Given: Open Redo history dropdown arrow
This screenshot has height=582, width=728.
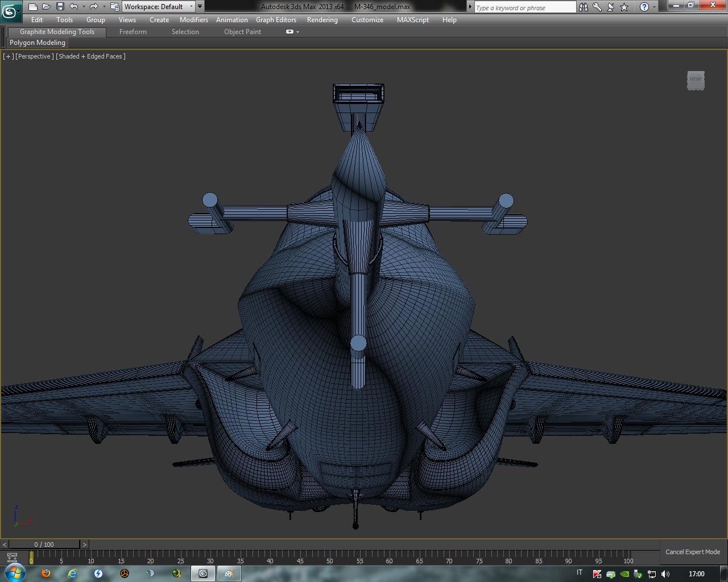Looking at the screenshot, I should [104, 7].
